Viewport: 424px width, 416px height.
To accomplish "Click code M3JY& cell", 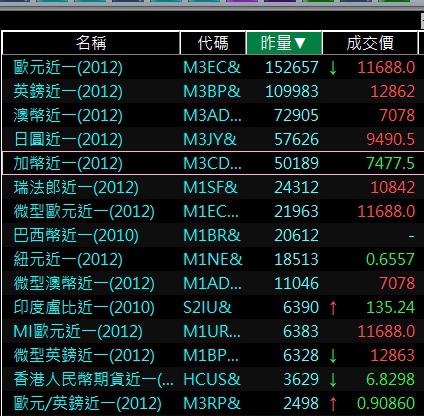I will (210, 140).
